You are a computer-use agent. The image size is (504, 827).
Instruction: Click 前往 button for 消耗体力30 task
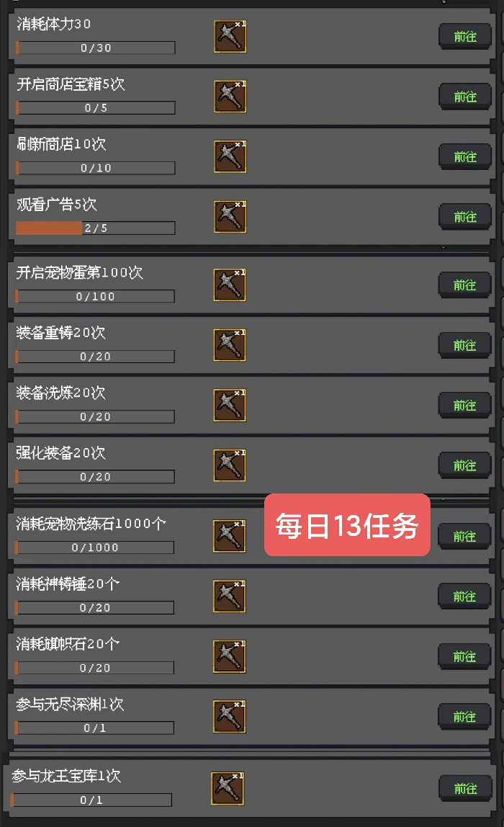(x=465, y=37)
